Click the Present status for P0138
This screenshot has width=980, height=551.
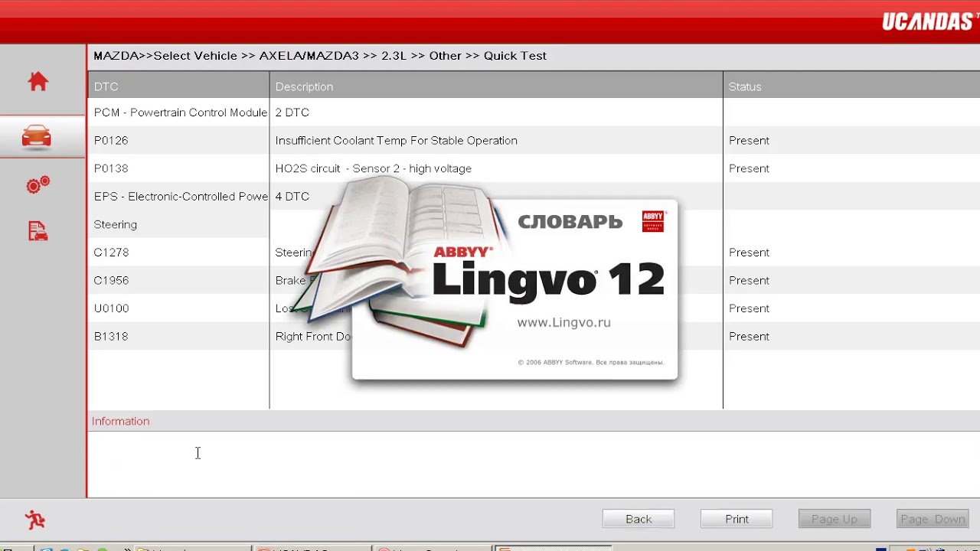(x=749, y=168)
